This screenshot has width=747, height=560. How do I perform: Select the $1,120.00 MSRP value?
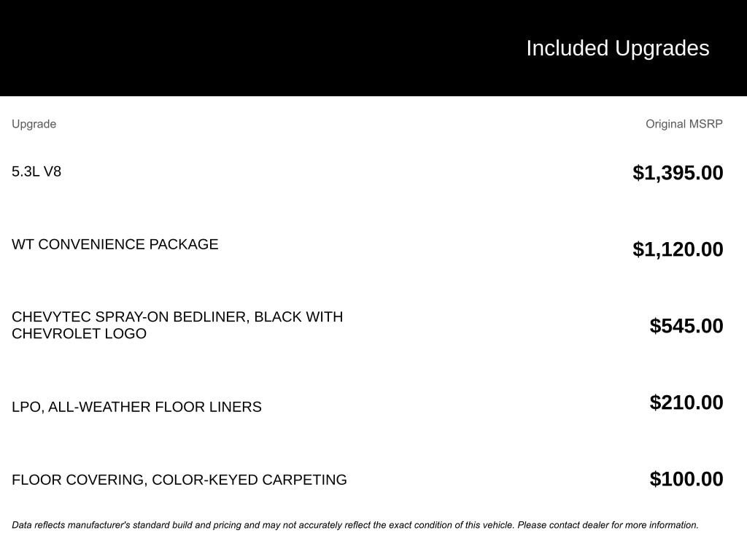(x=678, y=249)
